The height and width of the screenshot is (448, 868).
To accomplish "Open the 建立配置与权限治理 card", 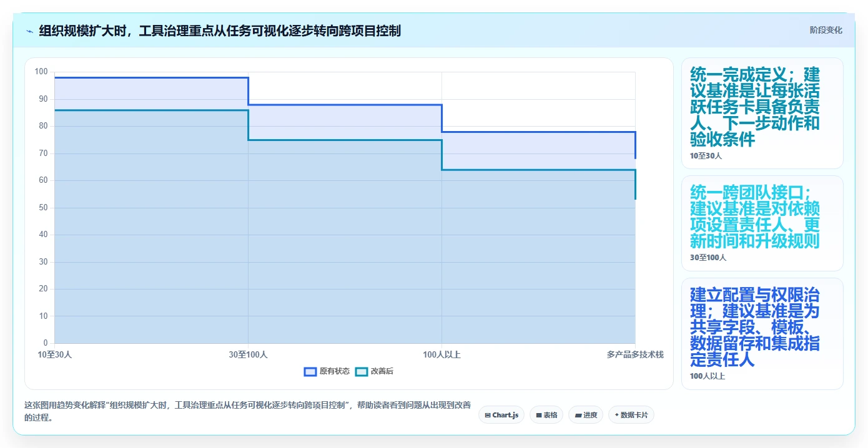I will [x=762, y=334].
